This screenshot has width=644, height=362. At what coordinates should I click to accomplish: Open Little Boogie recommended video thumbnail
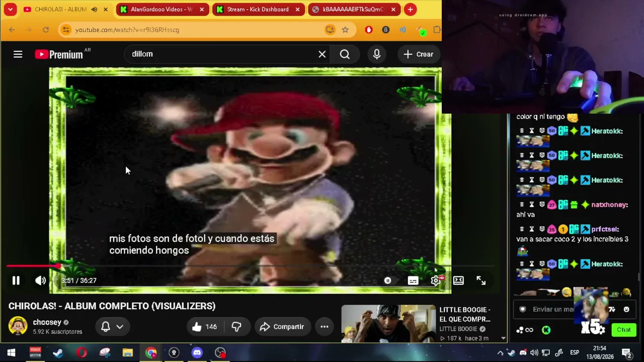point(388,323)
